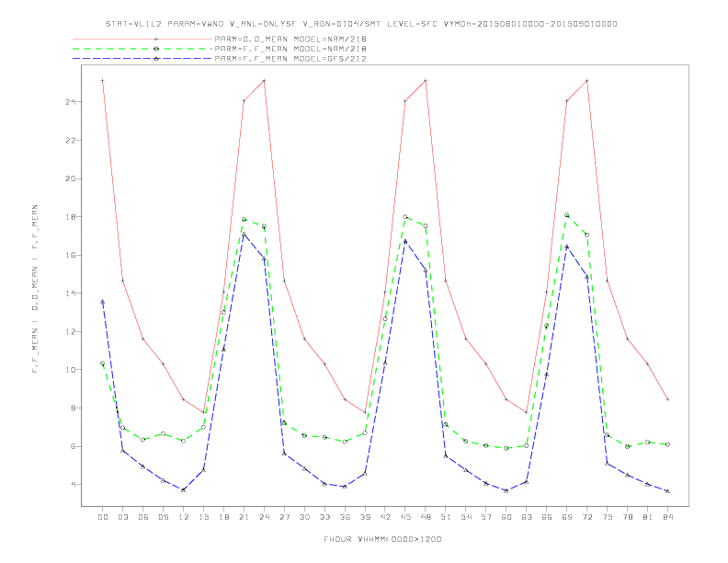This screenshot has height=563, width=728.
Task: Click x-axis tick label 27
Action: (x=284, y=517)
